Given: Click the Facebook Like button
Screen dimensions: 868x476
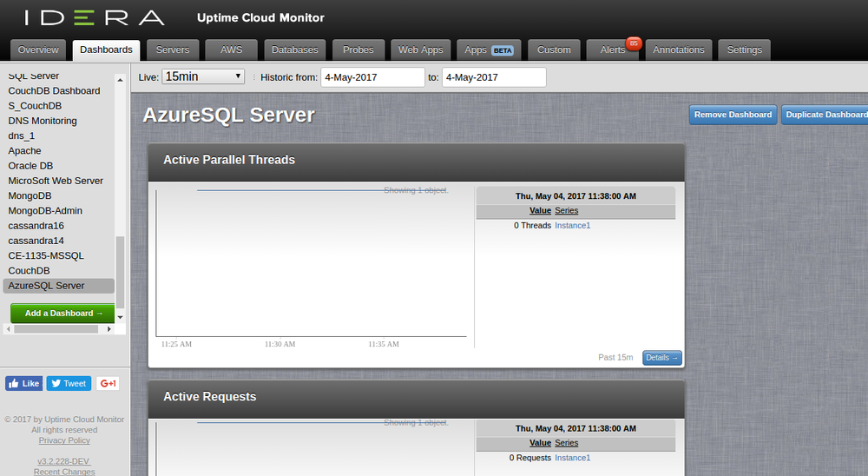Looking at the screenshot, I should tap(23, 383).
